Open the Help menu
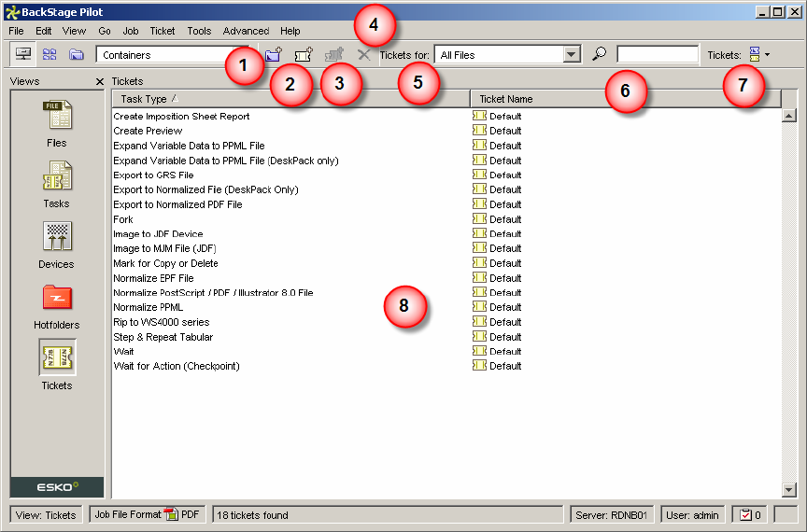Image resolution: width=807 pixels, height=532 pixels. coord(290,31)
